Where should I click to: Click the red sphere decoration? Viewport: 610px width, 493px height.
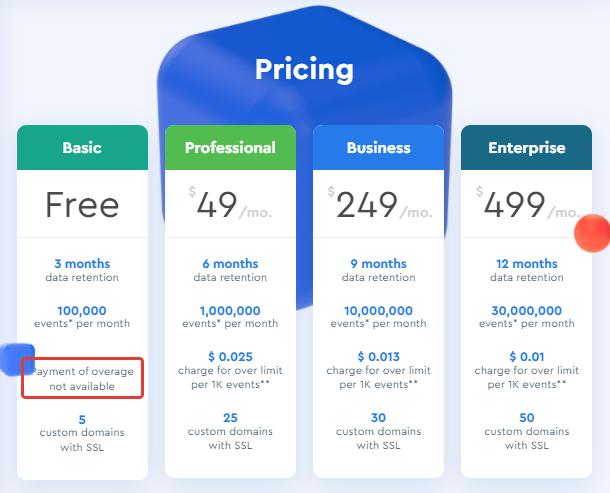[x=592, y=233]
